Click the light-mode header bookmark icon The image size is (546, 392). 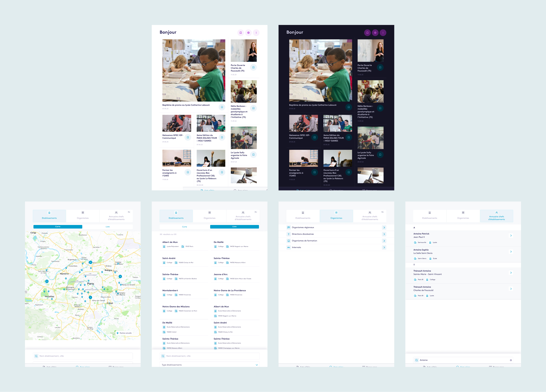click(241, 33)
